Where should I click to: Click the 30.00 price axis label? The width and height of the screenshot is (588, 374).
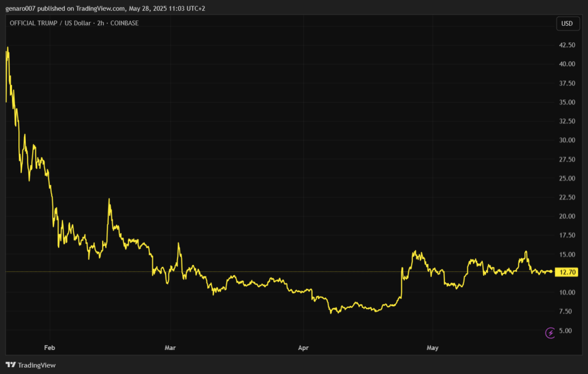[567, 140]
